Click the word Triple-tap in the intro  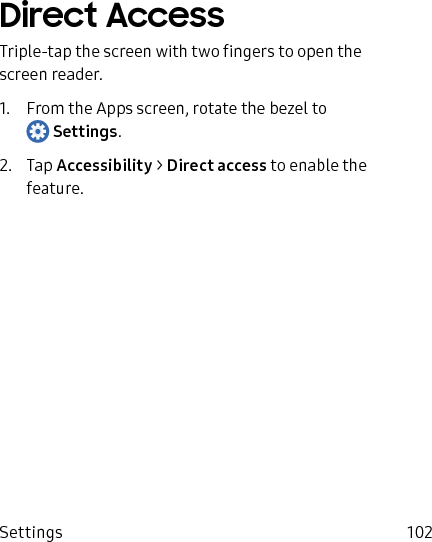click(x=36, y=52)
